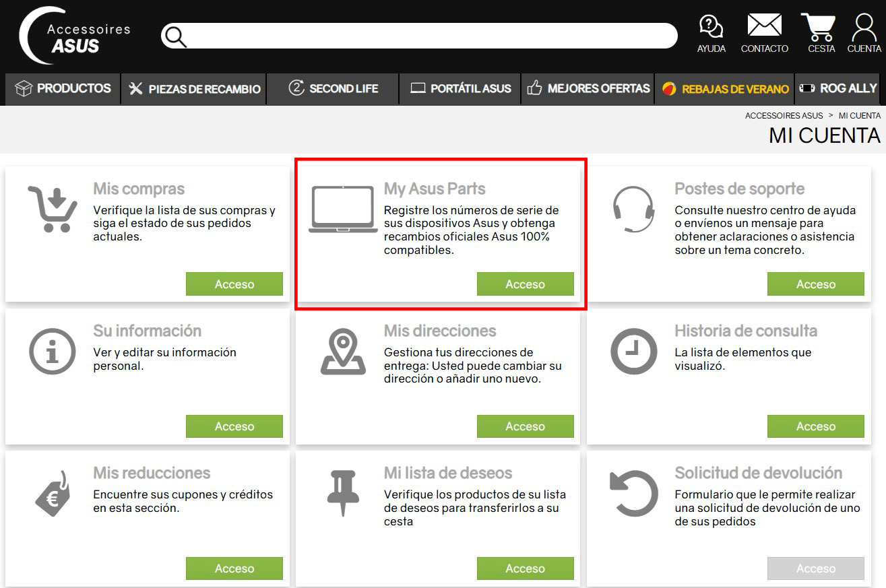Click the console icon beside ROG Ally
This screenshot has height=588, width=886.
pos(806,89)
